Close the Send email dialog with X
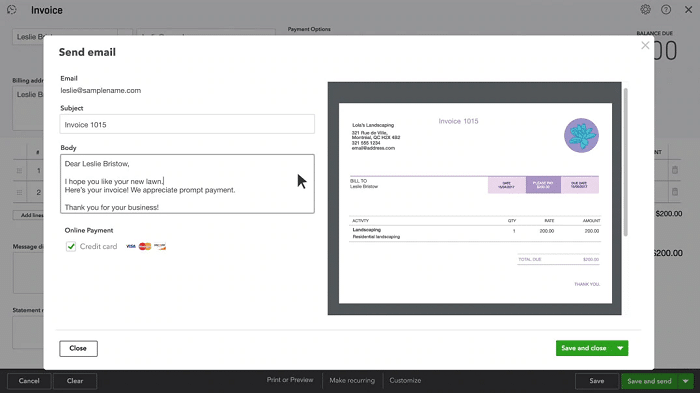 coord(645,45)
